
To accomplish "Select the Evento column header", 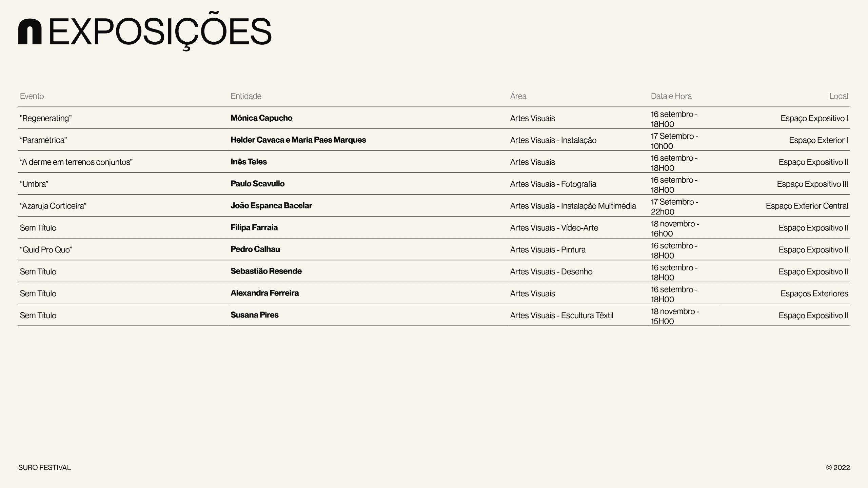I will 32,96.
